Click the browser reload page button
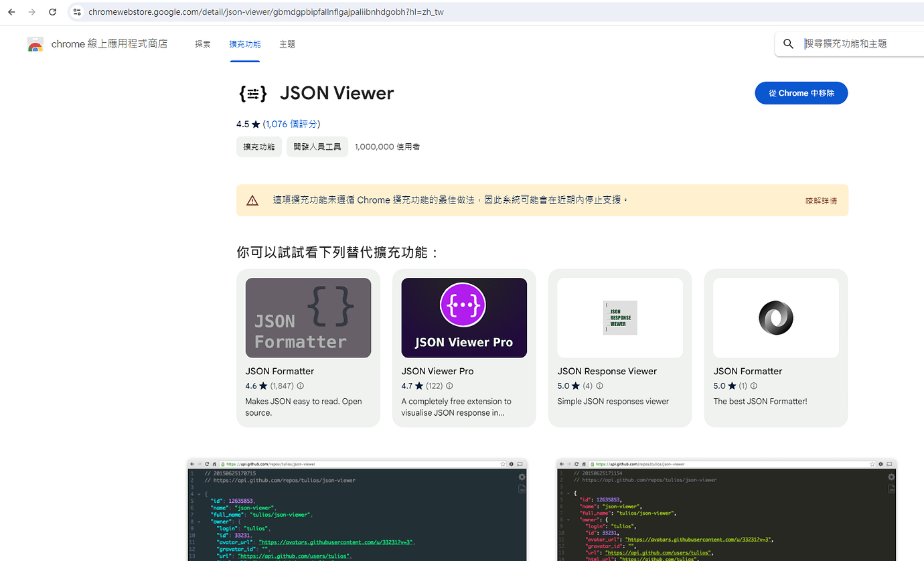 pos(52,11)
